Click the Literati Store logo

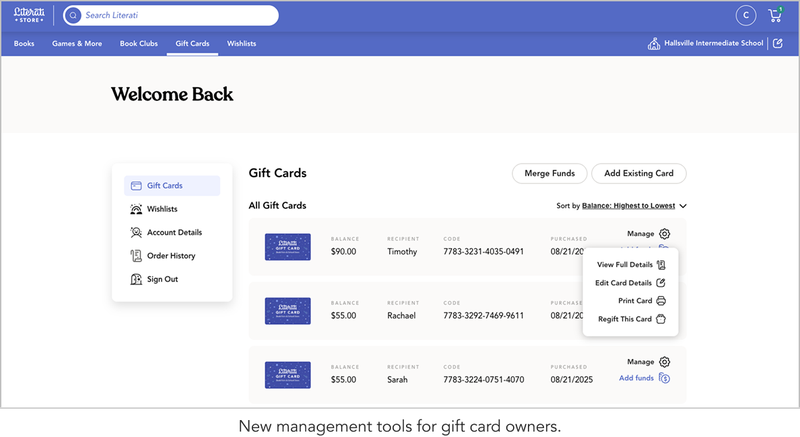[x=29, y=15]
